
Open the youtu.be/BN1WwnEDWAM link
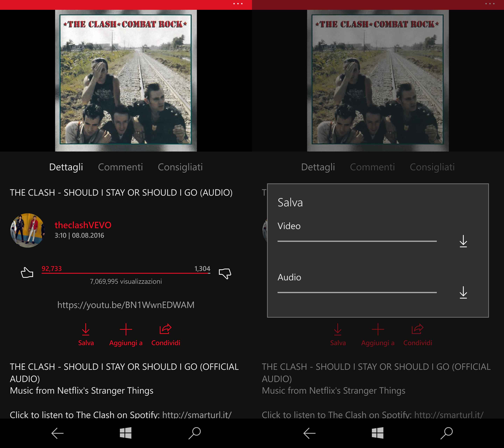click(x=126, y=305)
